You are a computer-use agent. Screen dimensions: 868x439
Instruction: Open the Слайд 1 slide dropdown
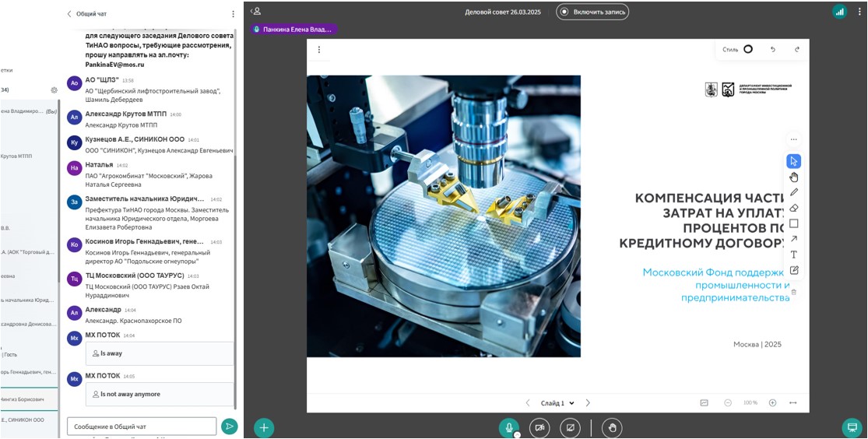(557, 403)
